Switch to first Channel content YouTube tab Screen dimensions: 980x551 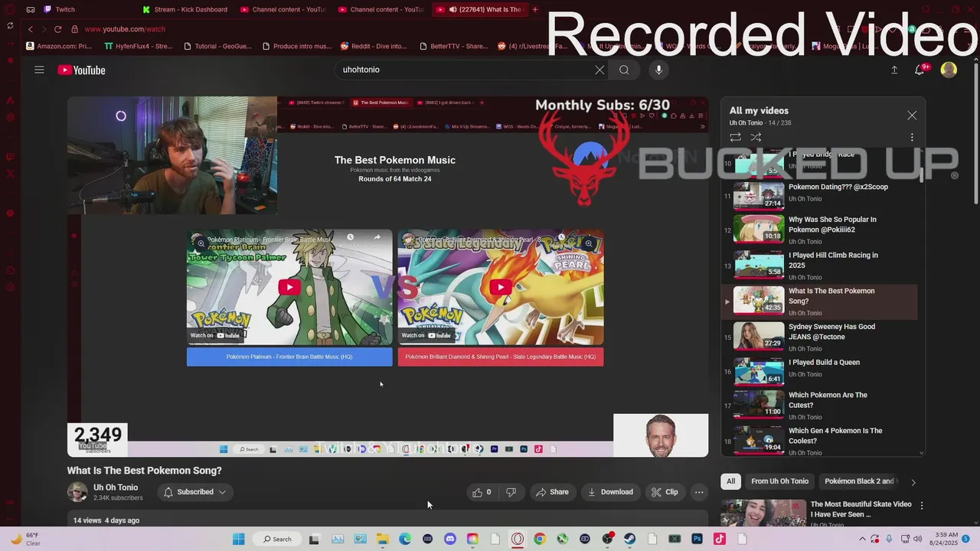point(283,9)
